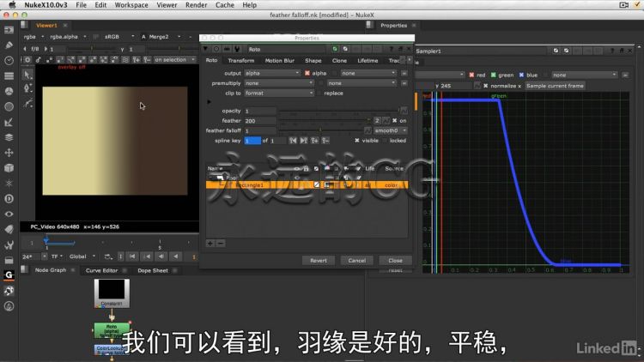Image resolution: width=644 pixels, height=362 pixels.
Task: Toggle the alpha channel checkbox
Action: 307,73
